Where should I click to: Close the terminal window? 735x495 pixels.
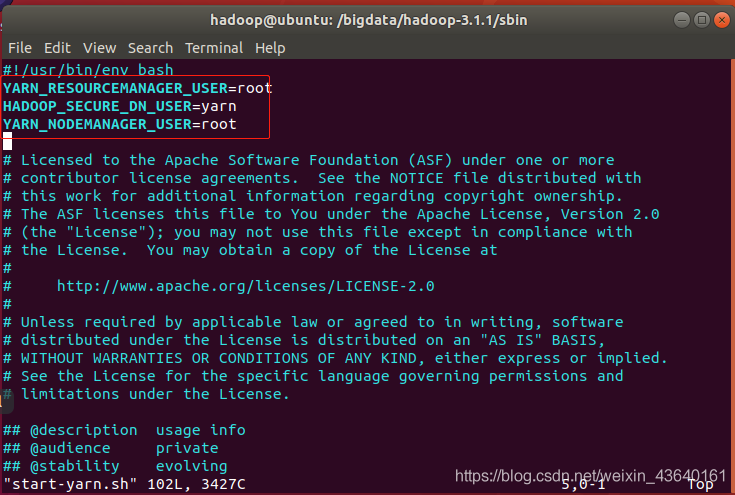pyautogui.click(x=722, y=20)
